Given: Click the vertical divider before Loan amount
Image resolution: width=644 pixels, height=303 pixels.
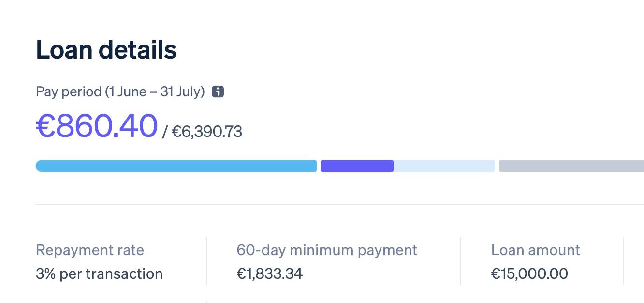Looking at the screenshot, I should [x=461, y=261].
